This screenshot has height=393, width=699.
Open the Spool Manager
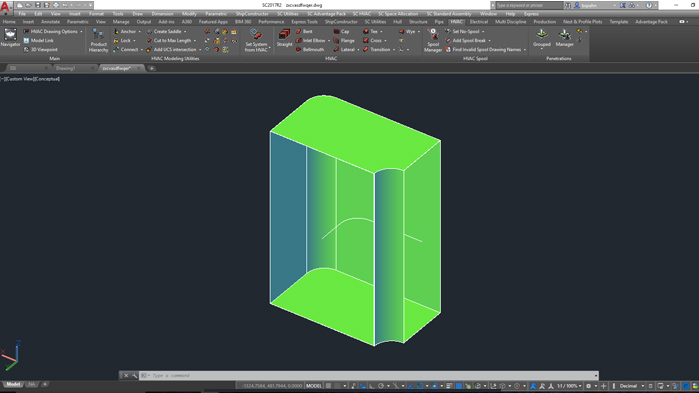pos(432,41)
